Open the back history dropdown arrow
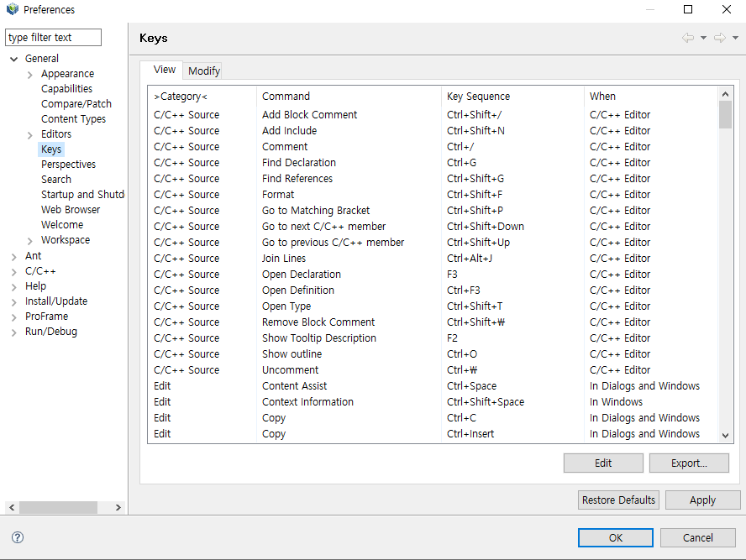The width and height of the screenshot is (746, 560). pos(703,38)
